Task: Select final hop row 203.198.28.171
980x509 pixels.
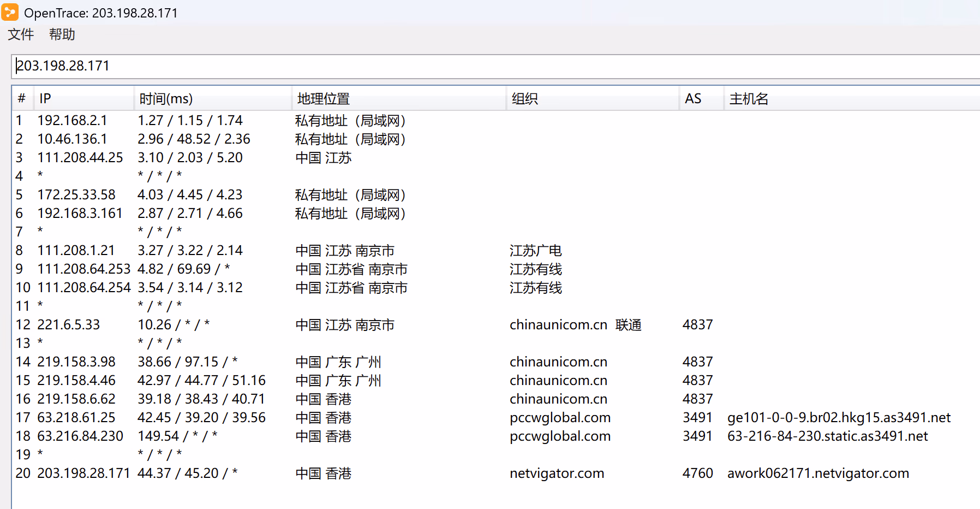Action: click(x=83, y=474)
